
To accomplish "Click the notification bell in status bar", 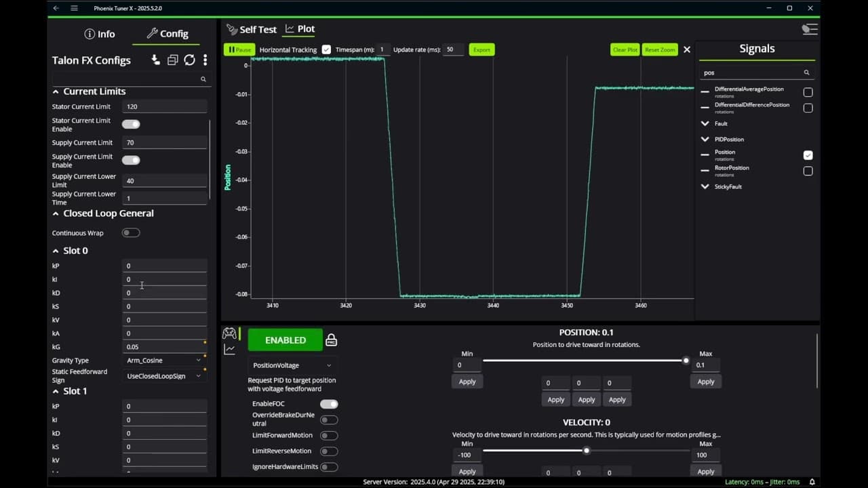I will 812,482.
